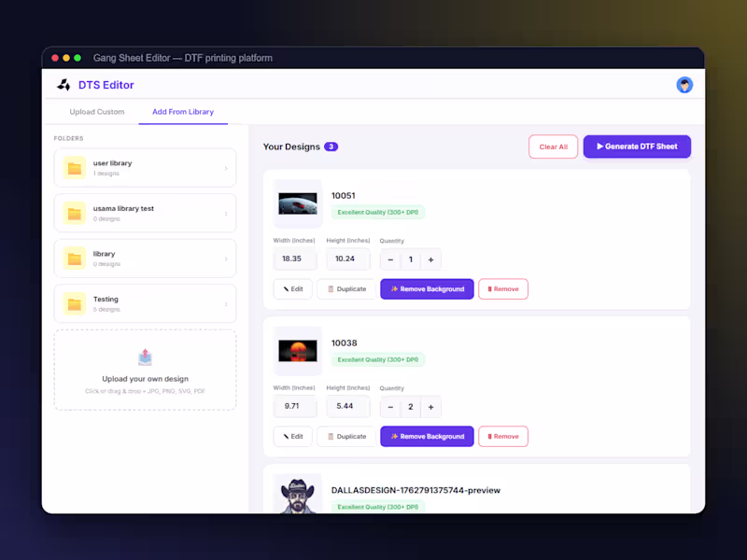Image resolution: width=747 pixels, height=560 pixels.
Task: Click Generate DTF Sheet button
Action: point(637,147)
